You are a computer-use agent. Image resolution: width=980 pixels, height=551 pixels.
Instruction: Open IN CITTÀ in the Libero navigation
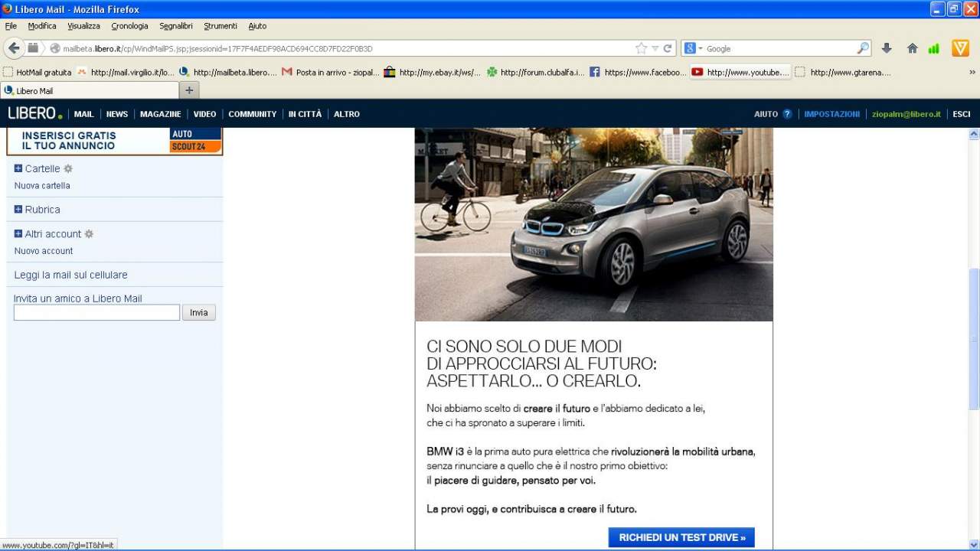coord(305,114)
